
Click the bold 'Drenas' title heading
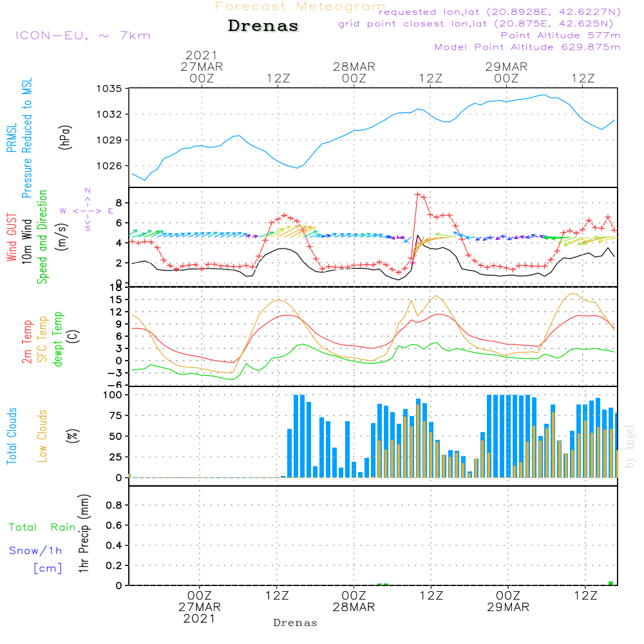point(263,26)
